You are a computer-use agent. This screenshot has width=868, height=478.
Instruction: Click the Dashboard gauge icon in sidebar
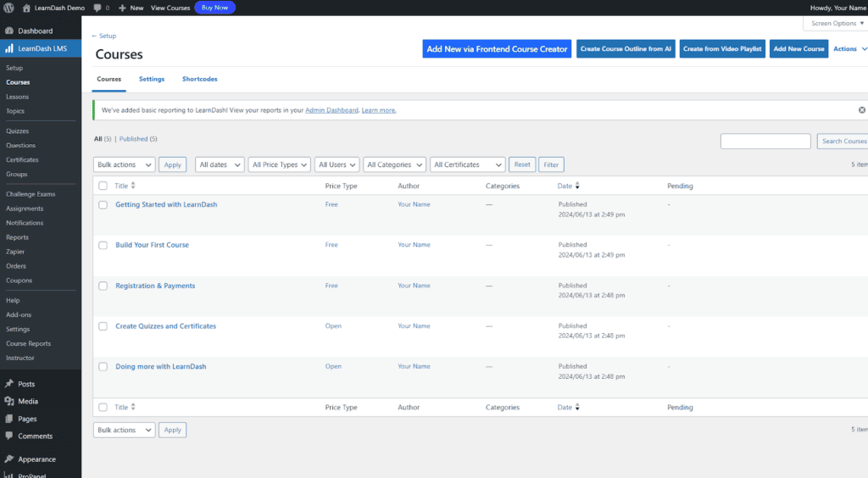pos(9,31)
